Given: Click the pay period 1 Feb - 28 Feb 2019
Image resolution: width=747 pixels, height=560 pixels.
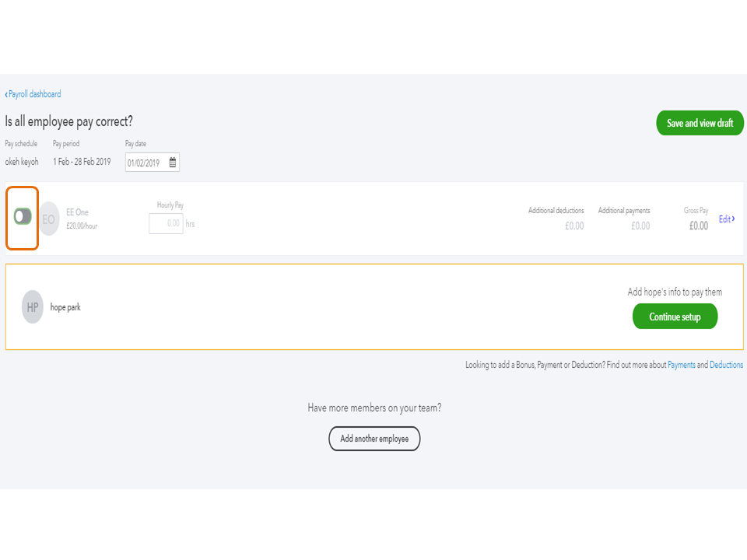Looking at the screenshot, I should point(82,162).
